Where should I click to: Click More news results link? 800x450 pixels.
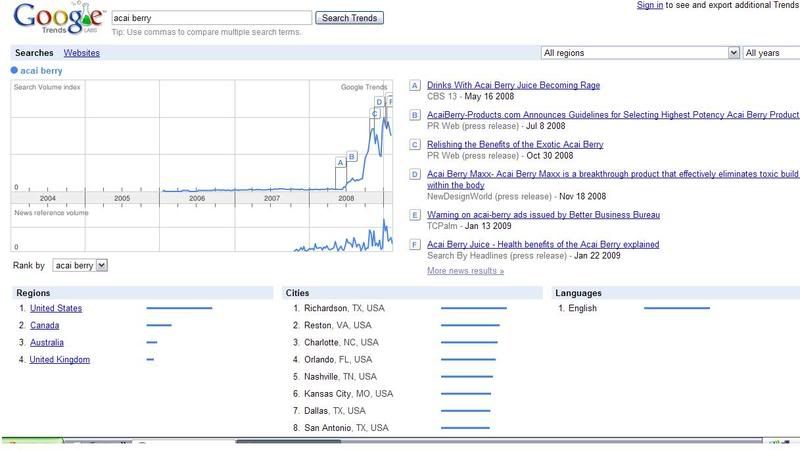click(x=465, y=271)
